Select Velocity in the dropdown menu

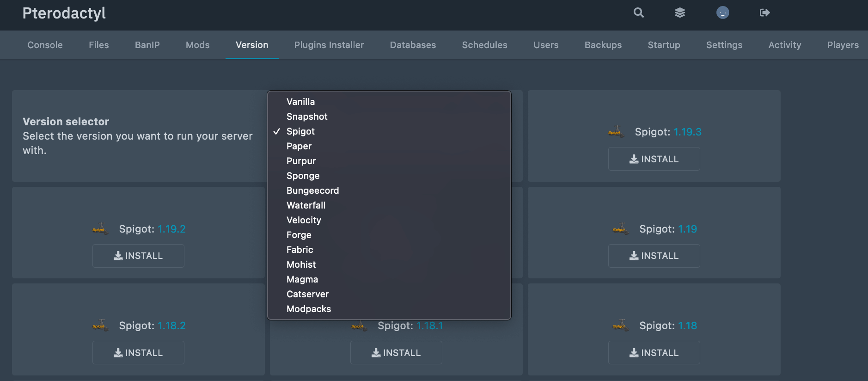(304, 220)
